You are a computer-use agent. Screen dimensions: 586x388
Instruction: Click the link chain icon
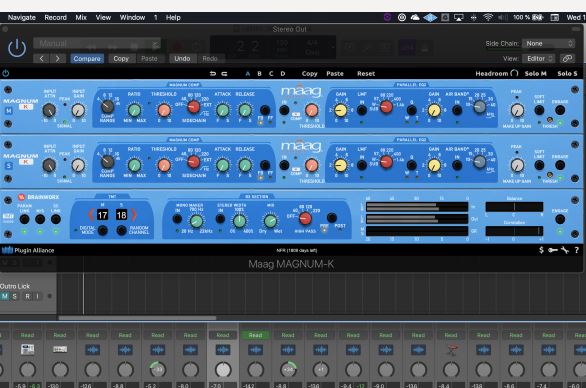567,58
